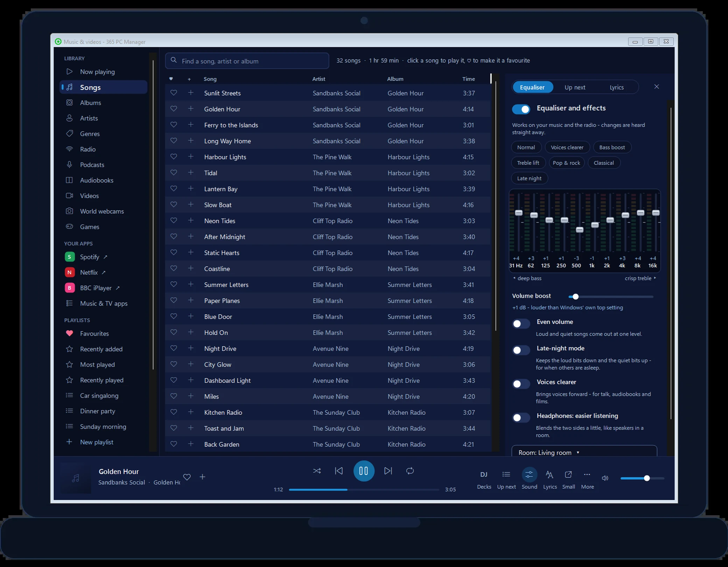Apply the Pop & rock preset
Screen dimensions: 728x567
(x=566, y=163)
